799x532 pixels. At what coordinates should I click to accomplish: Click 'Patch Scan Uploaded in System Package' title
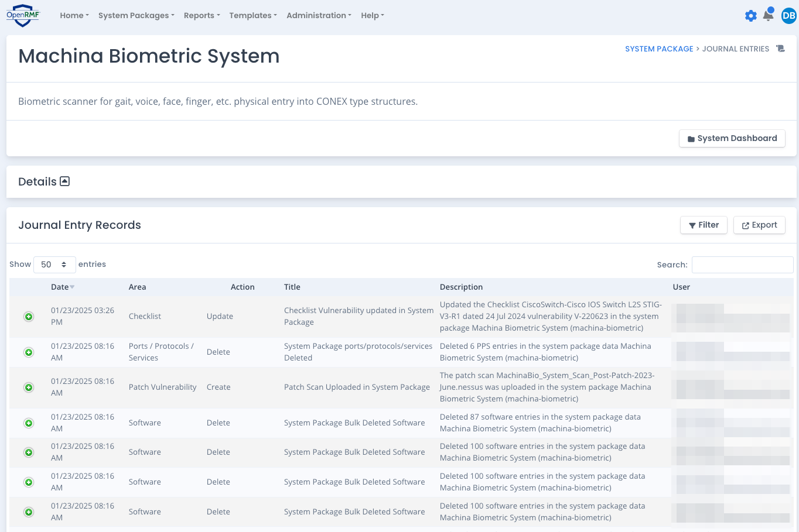[x=357, y=387]
